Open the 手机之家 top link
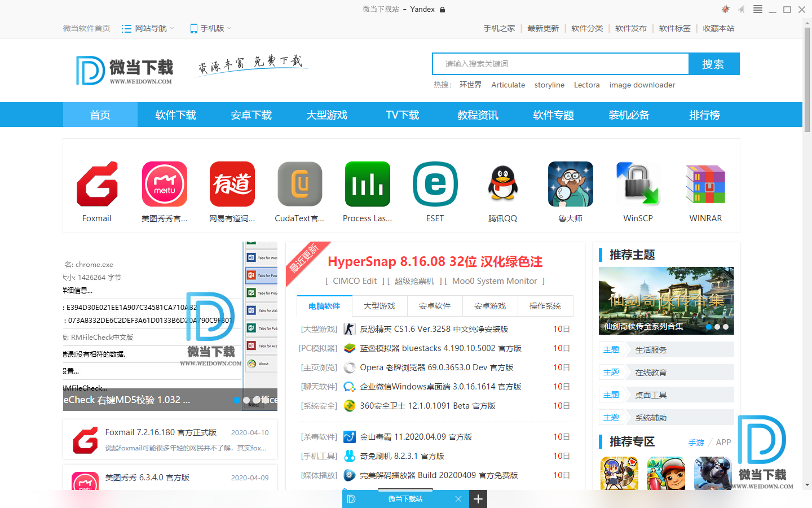 (x=499, y=28)
